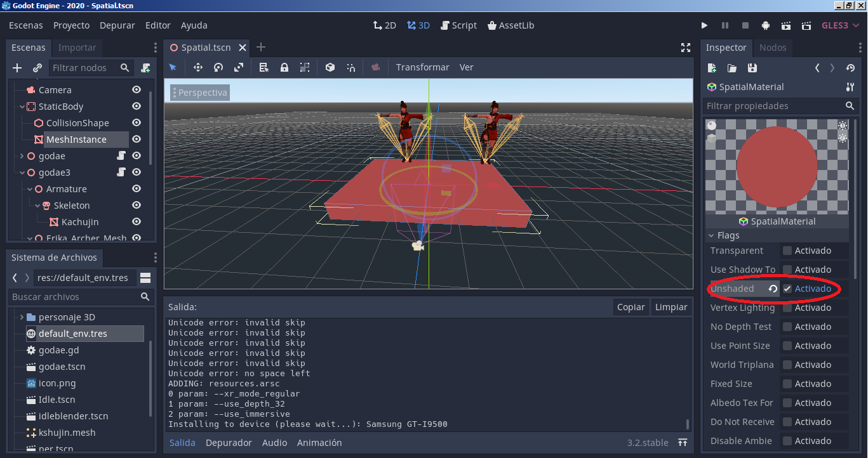Screen dimensions: 868x458
Task: Run the project with the Play button
Action: [704, 25]
